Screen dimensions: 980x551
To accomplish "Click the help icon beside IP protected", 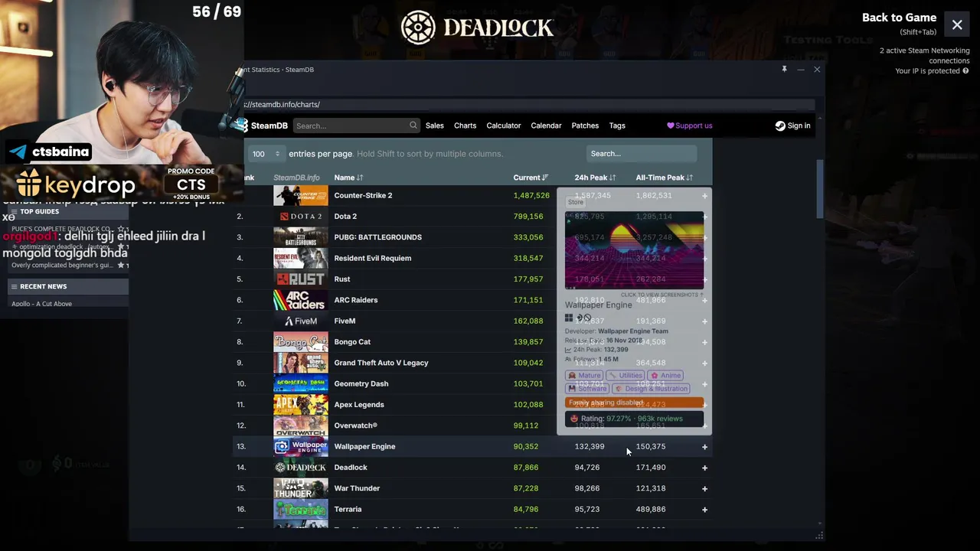I will click(x=965, y=71).
